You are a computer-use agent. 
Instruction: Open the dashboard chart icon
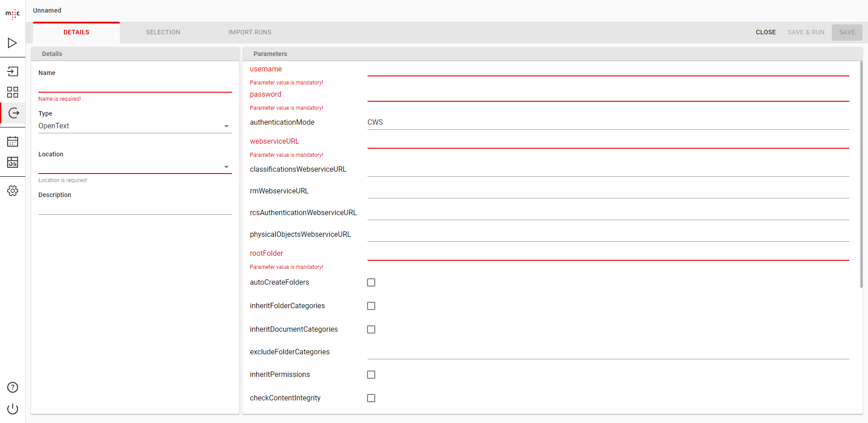coord(13,162)
